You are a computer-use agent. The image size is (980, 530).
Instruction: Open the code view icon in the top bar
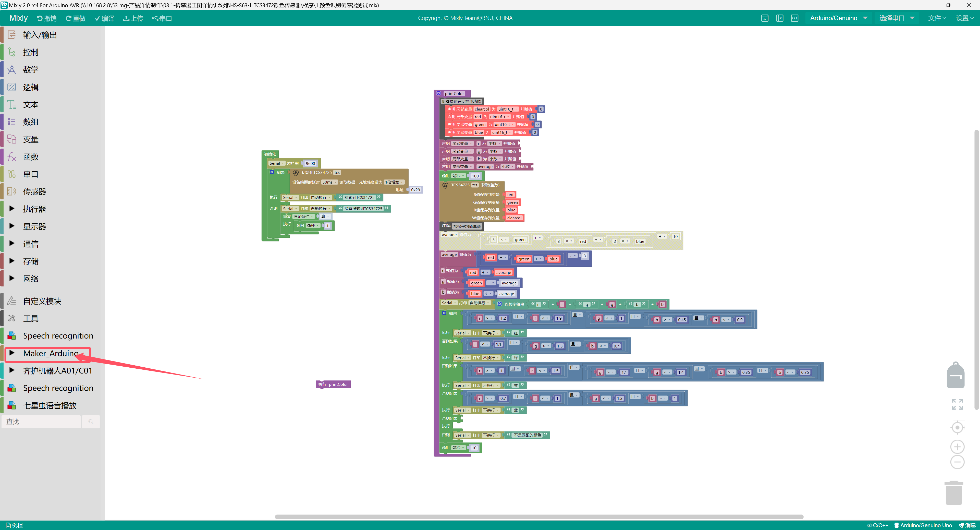pyautogui.click(x=795, y=18)
